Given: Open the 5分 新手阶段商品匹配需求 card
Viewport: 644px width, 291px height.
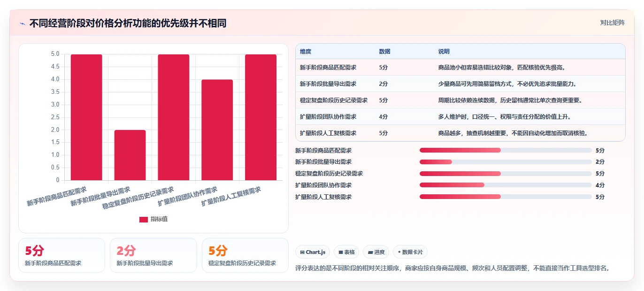Looking at the screenshot, I should [x=61, y=255].
